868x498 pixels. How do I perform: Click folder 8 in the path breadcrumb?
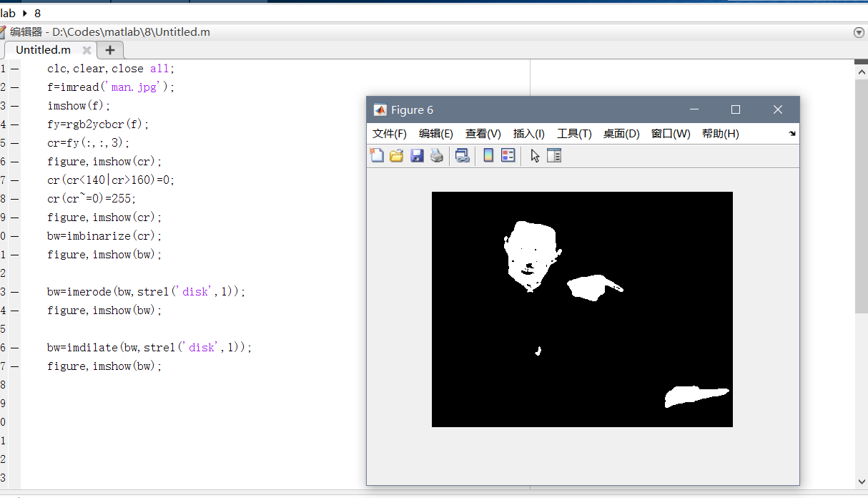37,13
